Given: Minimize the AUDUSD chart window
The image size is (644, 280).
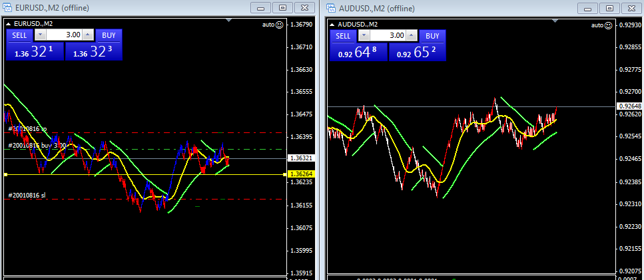Looking at the screenshot, I should (x=588, y=8).
